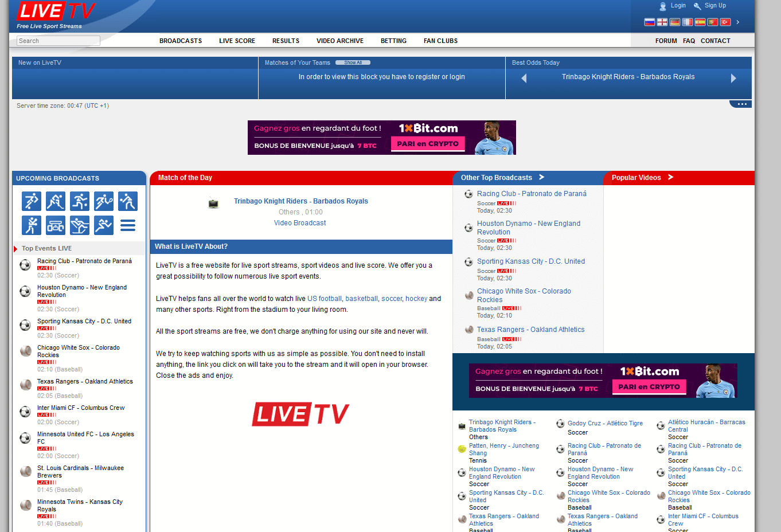Switch language with the English flag
The image size is (781, 532).
click(662, 22)
